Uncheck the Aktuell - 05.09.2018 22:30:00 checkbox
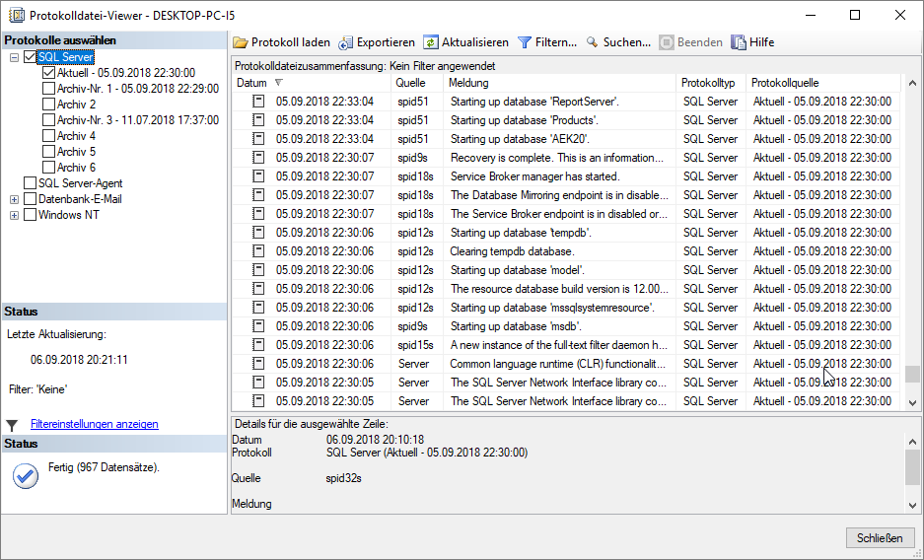This screenshot has height=560, width=924. [49, 73]
